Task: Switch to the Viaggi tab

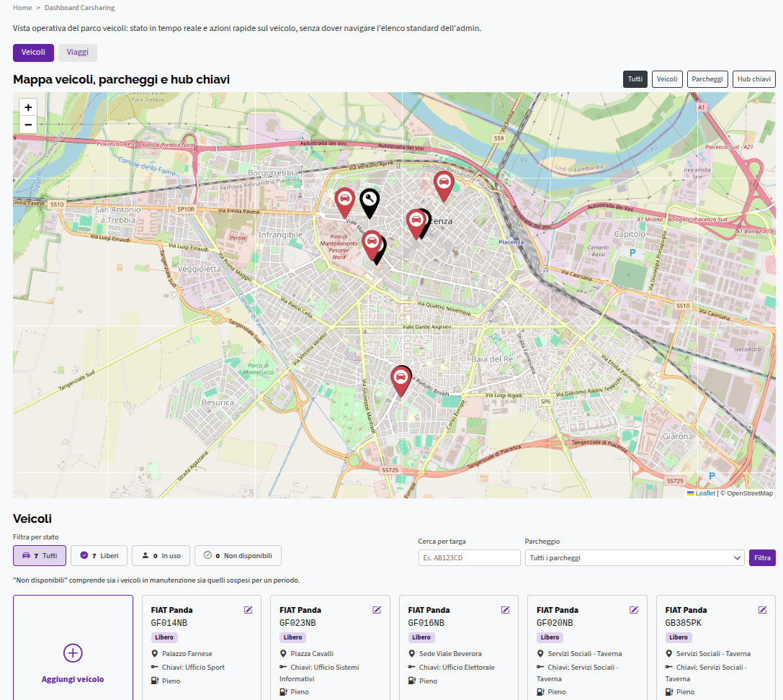Action: pyautogui.click(x=77, y=53)
